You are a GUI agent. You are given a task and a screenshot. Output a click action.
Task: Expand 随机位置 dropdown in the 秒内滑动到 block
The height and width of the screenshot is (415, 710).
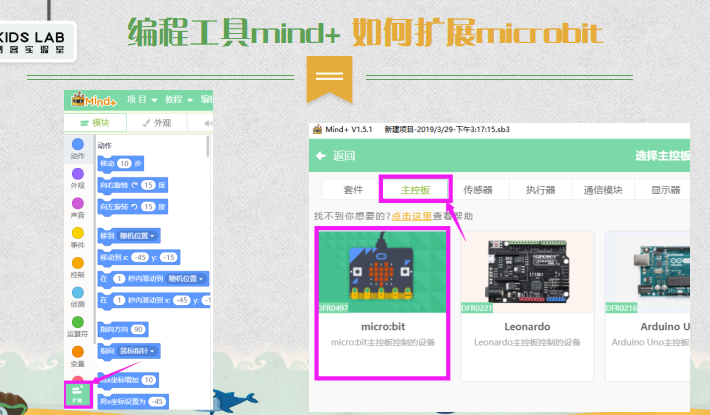pos(186,279)
